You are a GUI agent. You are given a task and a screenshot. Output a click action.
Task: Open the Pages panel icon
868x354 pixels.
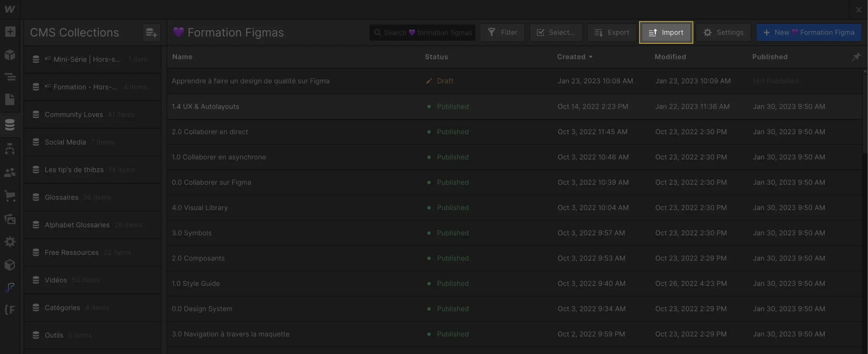[x=10, y=99]
